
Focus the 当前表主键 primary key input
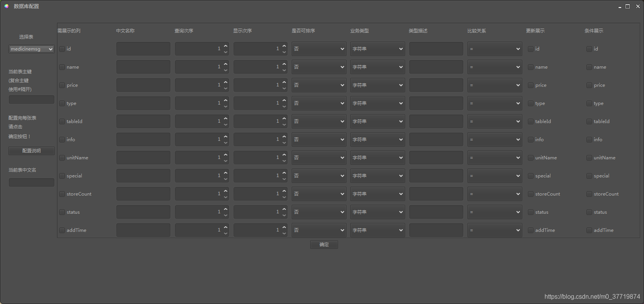click(x=32, y=100)
